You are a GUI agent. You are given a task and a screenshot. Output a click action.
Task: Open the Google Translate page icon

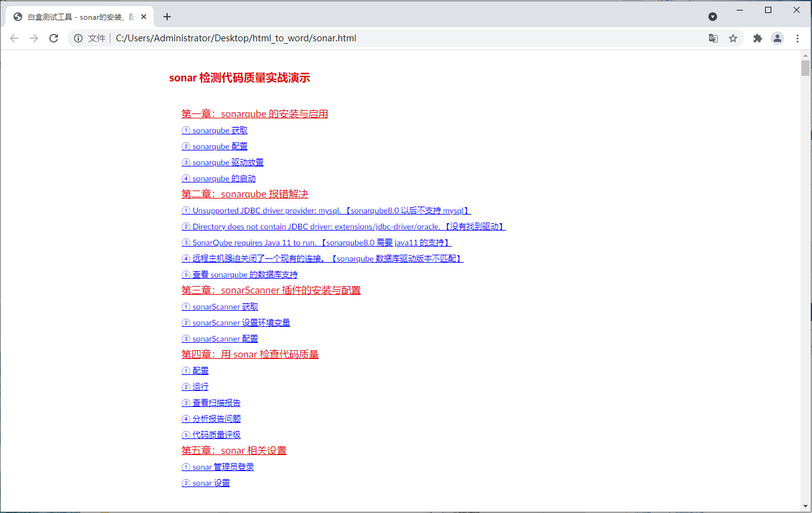click(713, 38)
